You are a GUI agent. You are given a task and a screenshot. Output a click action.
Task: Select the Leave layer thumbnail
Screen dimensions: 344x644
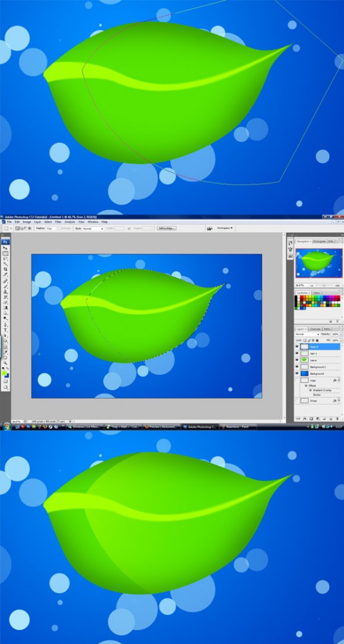305,360
